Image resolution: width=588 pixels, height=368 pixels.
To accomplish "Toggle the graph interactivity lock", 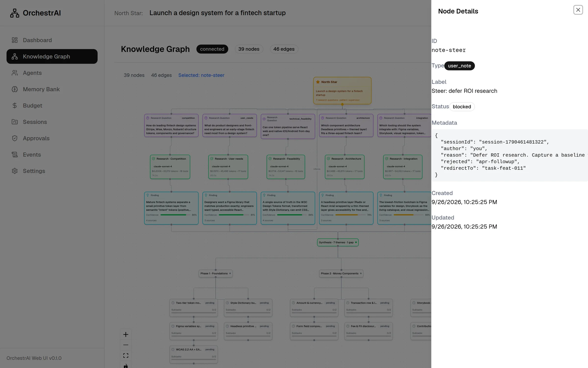I will pos(126,366).
